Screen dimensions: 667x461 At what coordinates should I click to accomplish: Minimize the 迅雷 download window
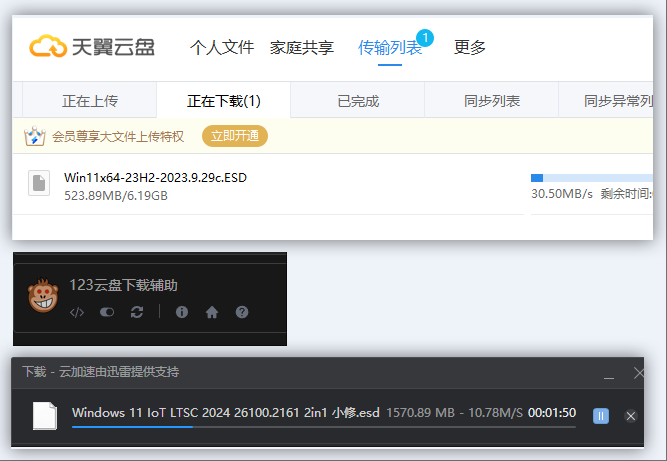pyautogui.click(x=609, y=376)
